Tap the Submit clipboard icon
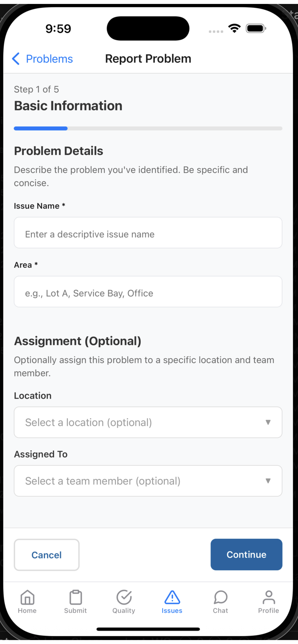Viewport: 298px width, 644px height. (76, 597)
